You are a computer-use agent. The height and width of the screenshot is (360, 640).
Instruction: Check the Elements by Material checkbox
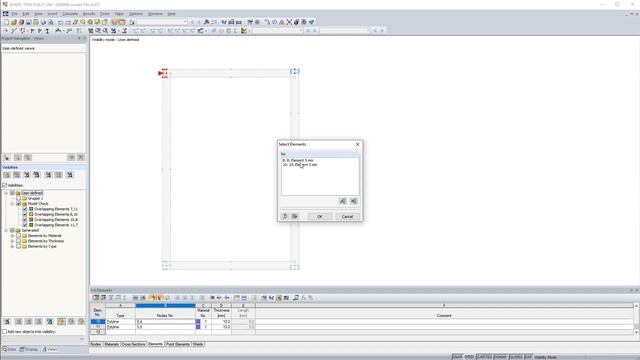pyautogui.click(x=18, y=236)
